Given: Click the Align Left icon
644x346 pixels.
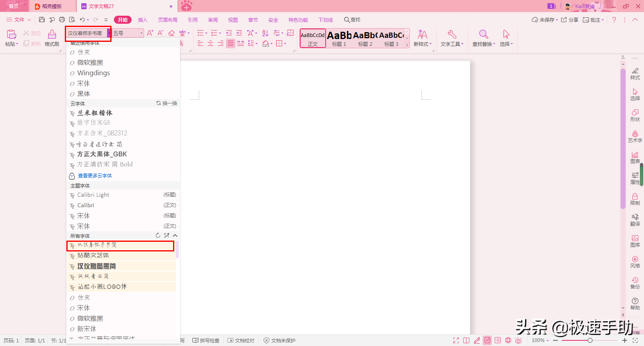Looking at the screenshot, I should click(200, 43).
